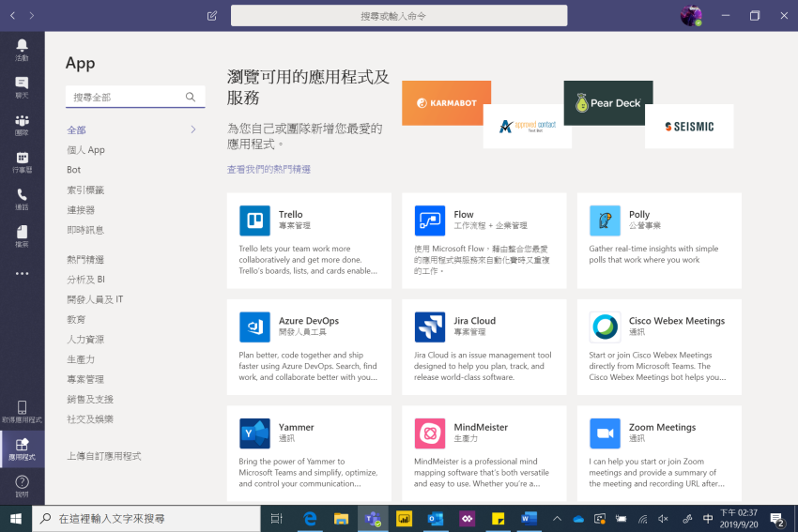Click the top command search box
Screen dimensions: 798x532
click(x=399, y=16)
